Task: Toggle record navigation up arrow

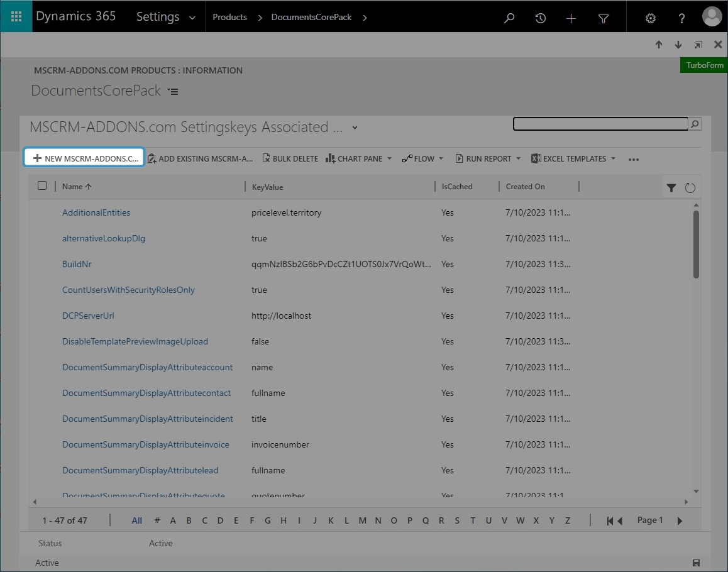Action: (x=658, y=45)
